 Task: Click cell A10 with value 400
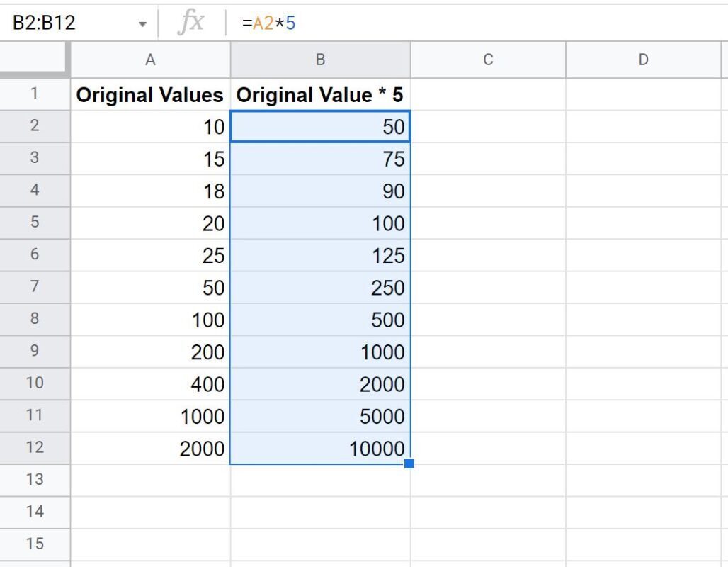(150, 384)
